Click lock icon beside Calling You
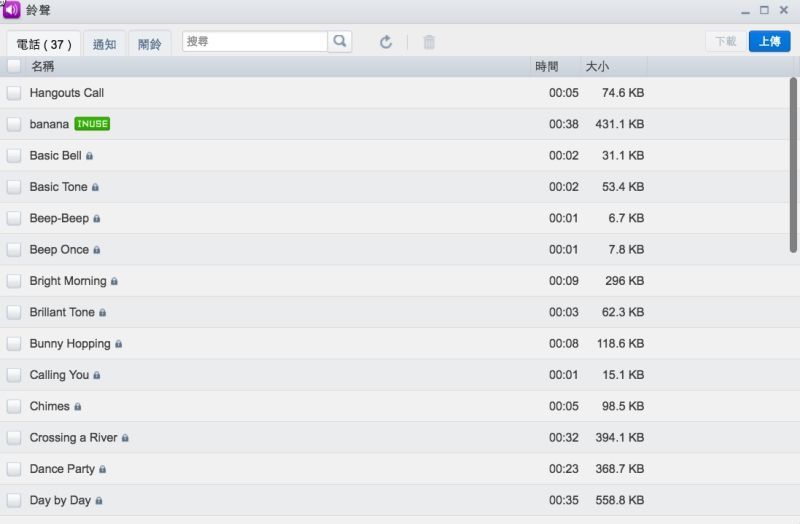 [97, 376]
